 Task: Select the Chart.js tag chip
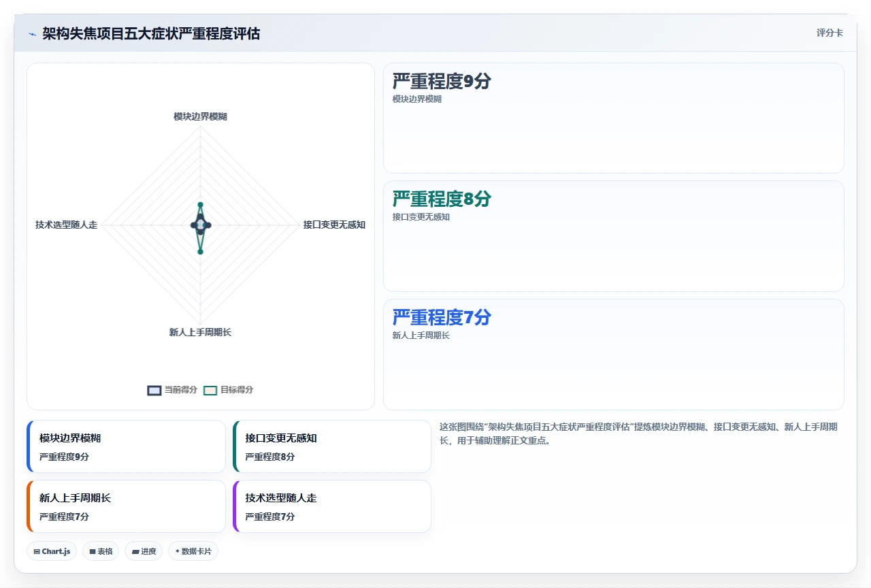52,551
